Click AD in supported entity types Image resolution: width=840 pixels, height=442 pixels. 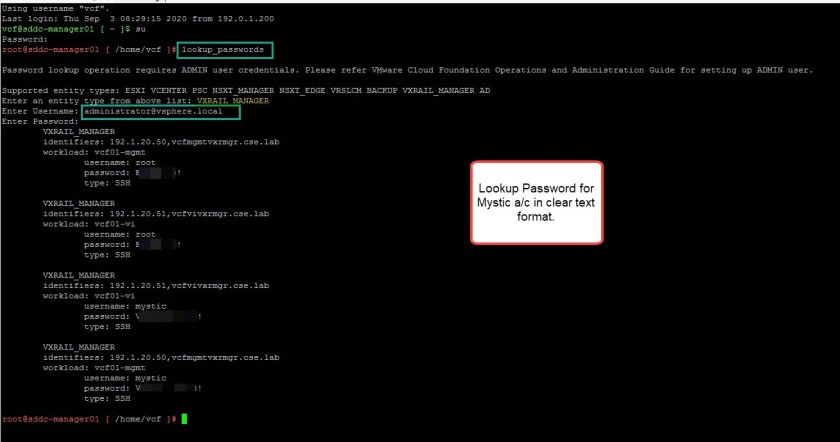tap(484, 91)
